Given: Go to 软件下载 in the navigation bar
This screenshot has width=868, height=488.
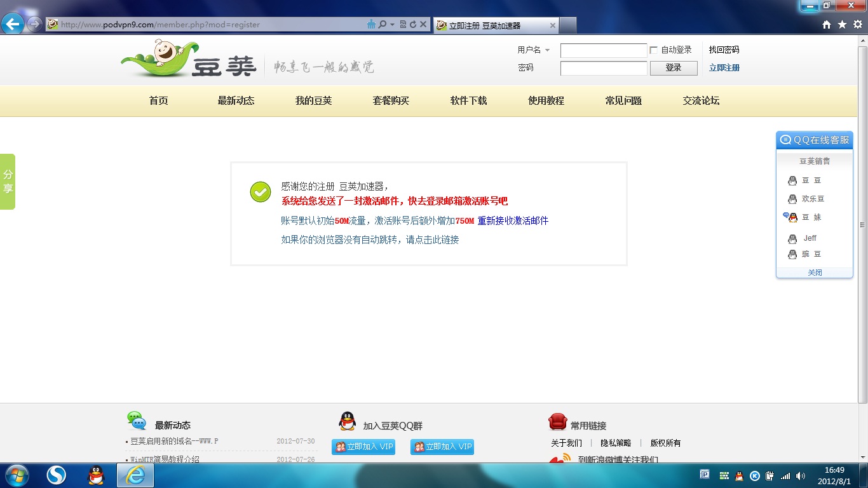Looking at the screenshot, I should (468, 100).
